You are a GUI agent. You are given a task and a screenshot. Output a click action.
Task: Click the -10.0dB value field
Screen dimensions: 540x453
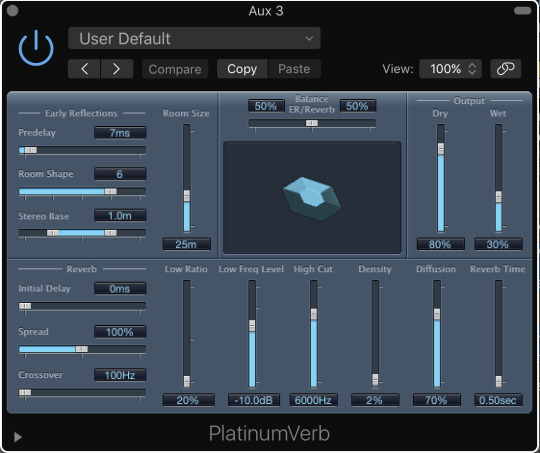(x=253, y=400)
